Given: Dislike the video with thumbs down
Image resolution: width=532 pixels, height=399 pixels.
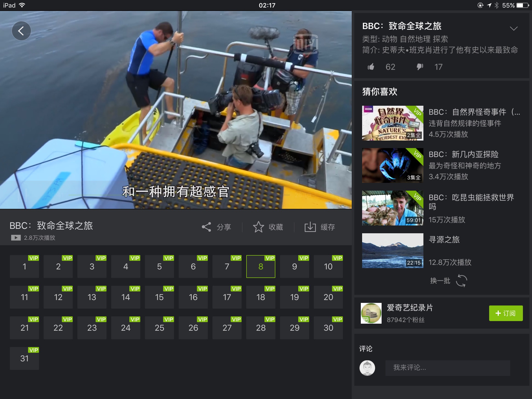Looking at the screenshot, I should (x=420, y=67).
